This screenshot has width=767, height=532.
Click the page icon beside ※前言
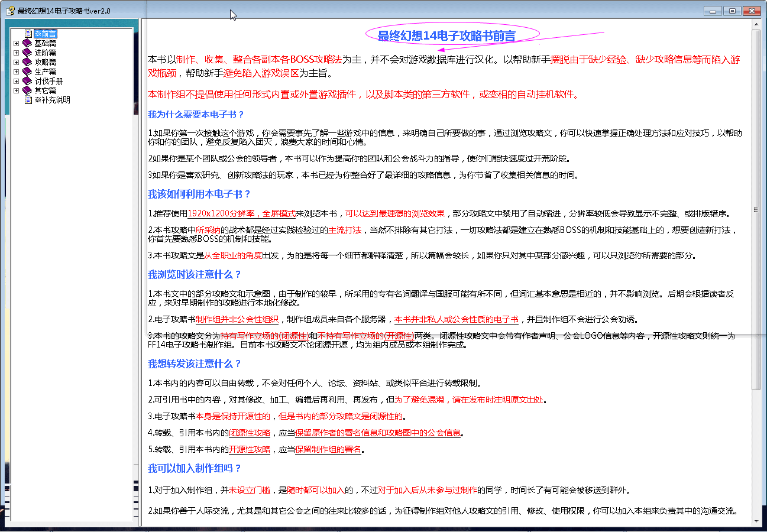[x=28, y=34]
